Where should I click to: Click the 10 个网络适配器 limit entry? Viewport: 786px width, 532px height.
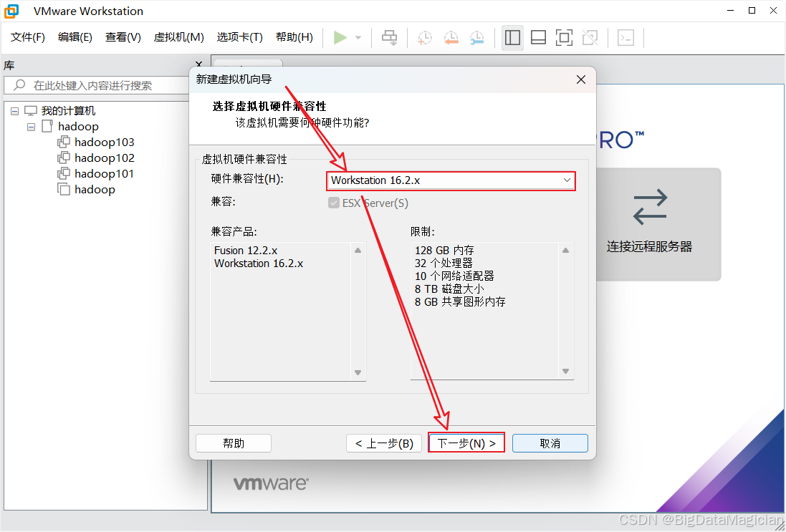click(x=454, y=276)
